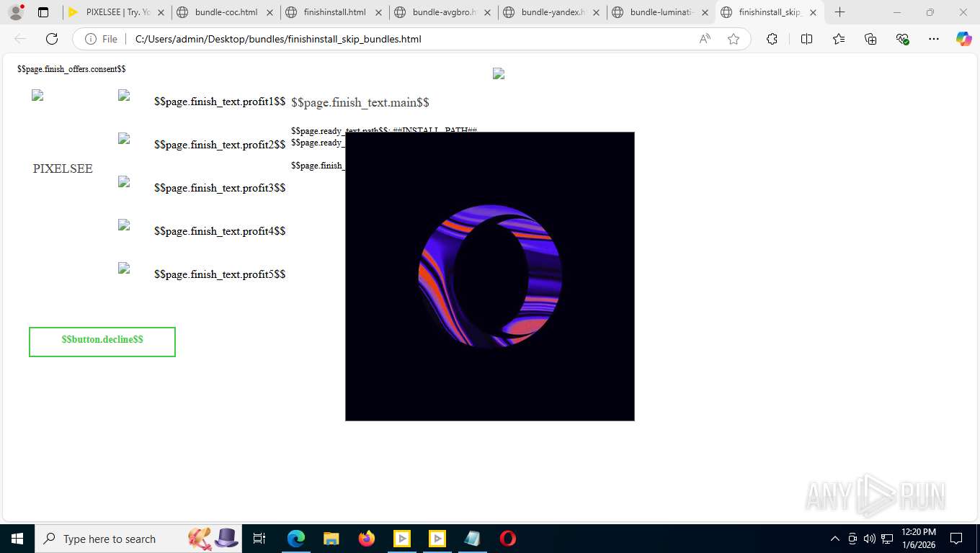The width and height of the screenshot is (980, 553).
Task: Open the Windows Start menu
Action: click(17, 539)
